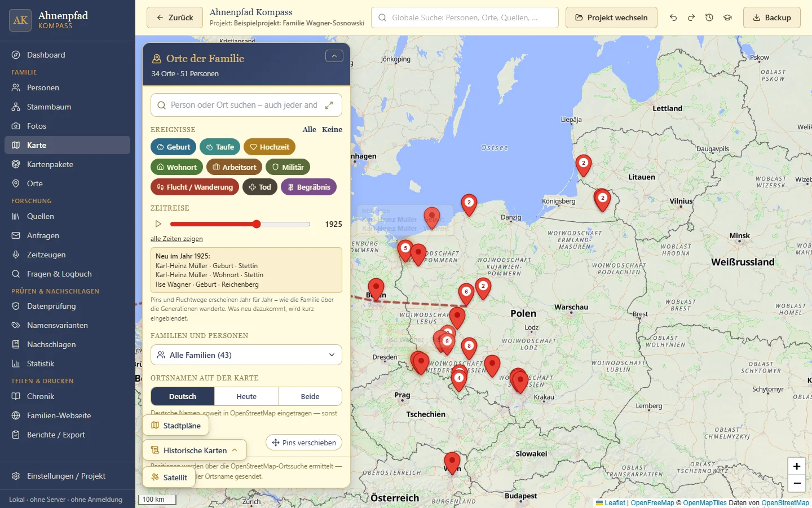Viewport: 812px width, 508px height.
Task: Toggle the Flucht / Wanderung filter
Action: (x=195, y=187)
